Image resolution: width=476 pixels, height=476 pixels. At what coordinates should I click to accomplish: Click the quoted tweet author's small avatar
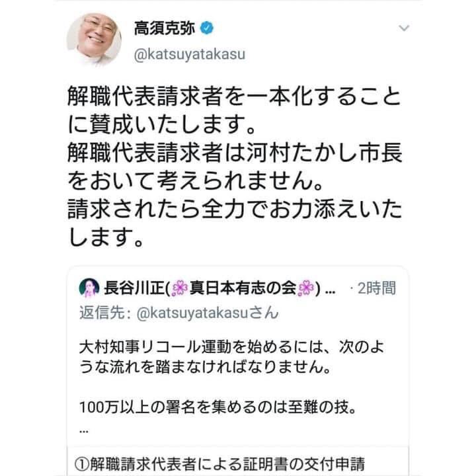coord(89,288)
